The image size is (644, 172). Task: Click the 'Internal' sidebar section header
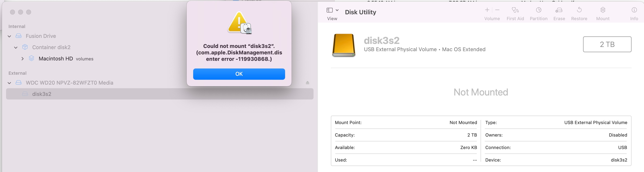17,26
